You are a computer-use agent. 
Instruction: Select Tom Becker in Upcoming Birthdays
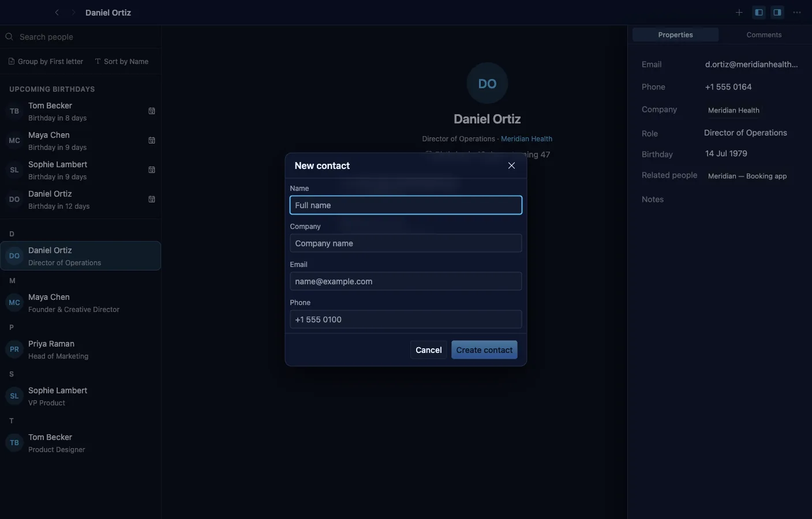coord(80,111)
